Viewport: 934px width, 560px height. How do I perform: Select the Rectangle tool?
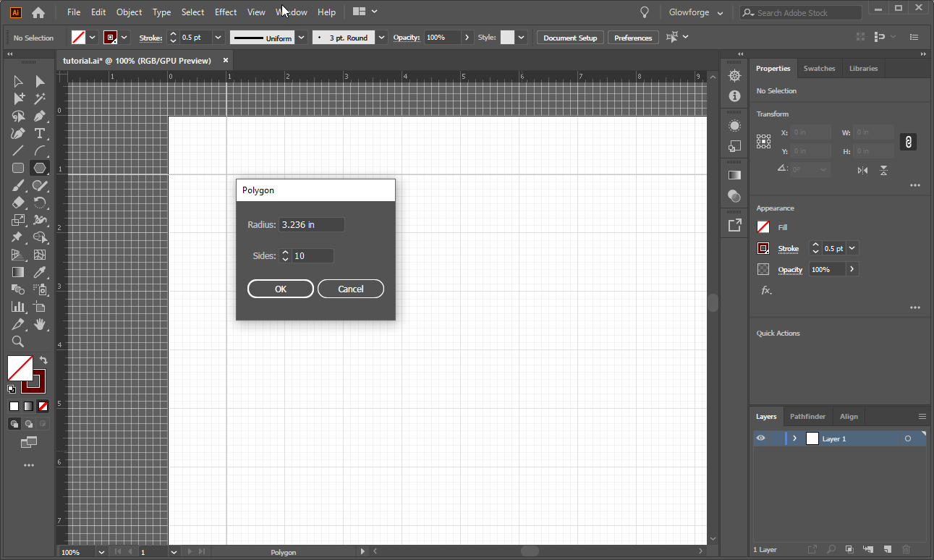coord(18,168)
